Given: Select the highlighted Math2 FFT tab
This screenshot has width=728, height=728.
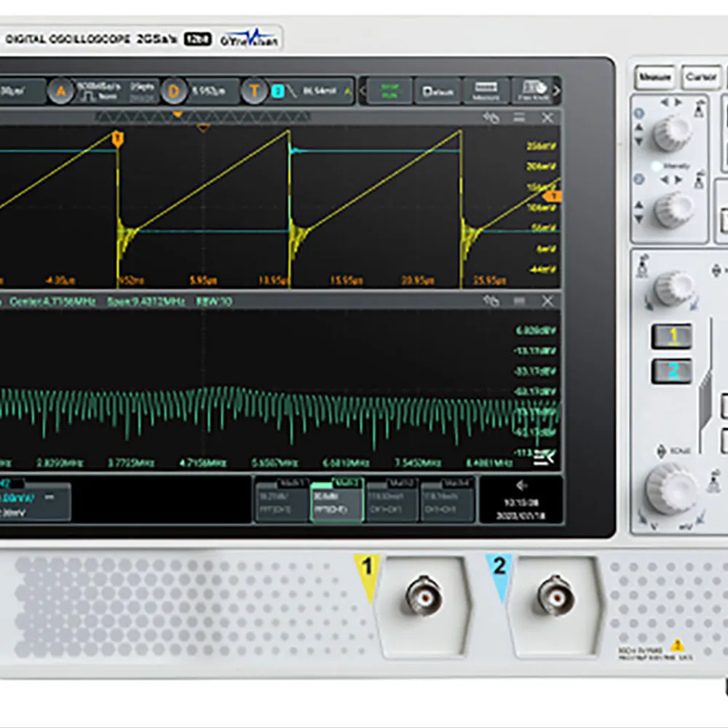Looking at the screenshot, I should 337,499.
